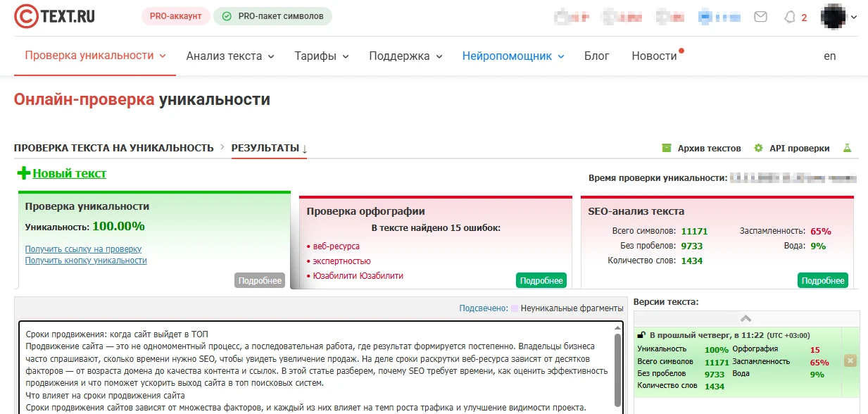Click the green archive icon beside Архив текстов
The image size is (868, 414).
point(665,148)
